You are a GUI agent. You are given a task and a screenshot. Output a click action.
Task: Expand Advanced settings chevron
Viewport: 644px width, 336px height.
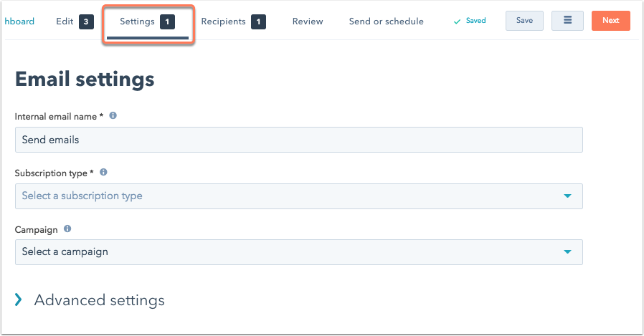click(18, 300)
